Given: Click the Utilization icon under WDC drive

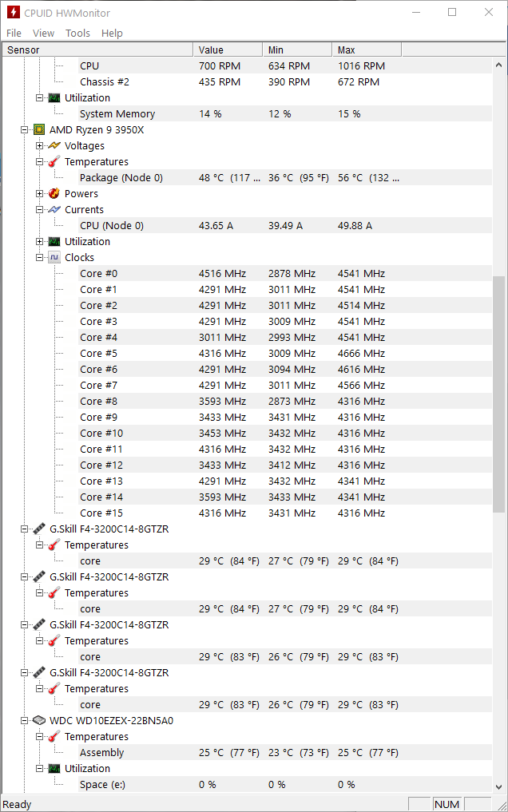Looking at the screenshot, I should (x=54, y=769).
